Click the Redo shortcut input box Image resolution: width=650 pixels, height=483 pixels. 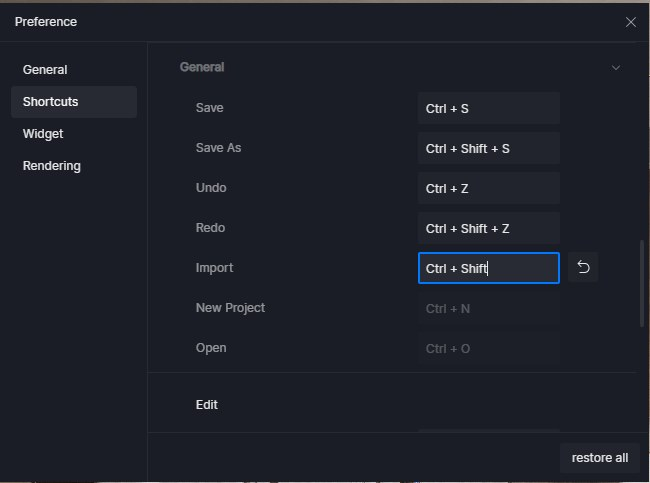[489, 228]
